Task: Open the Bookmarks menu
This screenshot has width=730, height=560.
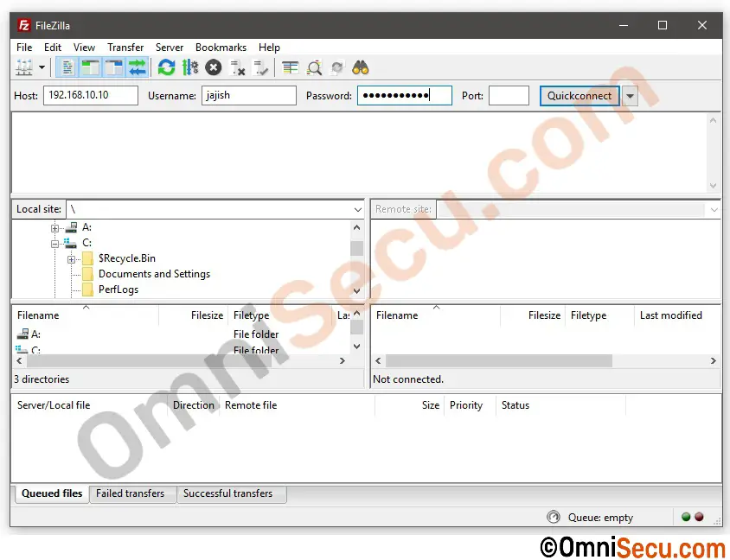Action: pos(221,48)
